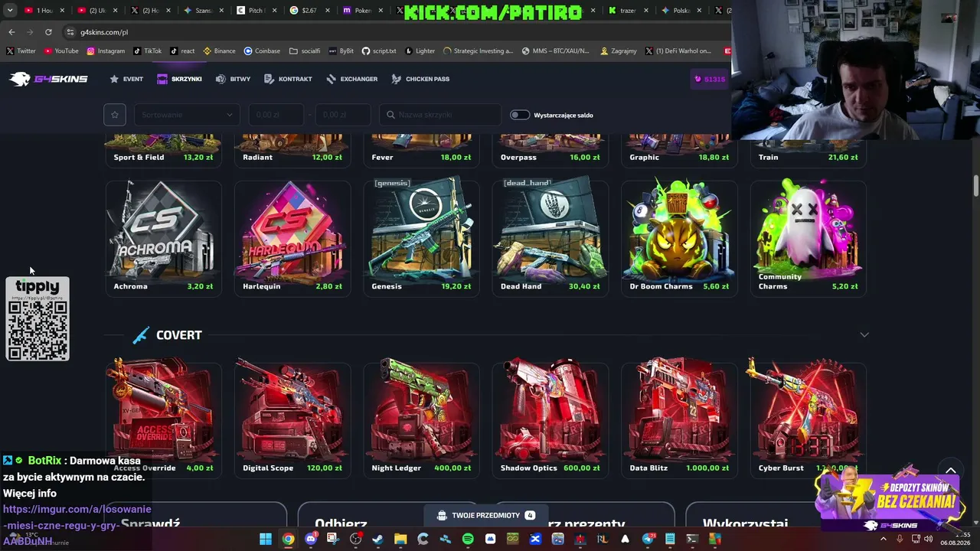Open the Digital Scope covert case

292,419
